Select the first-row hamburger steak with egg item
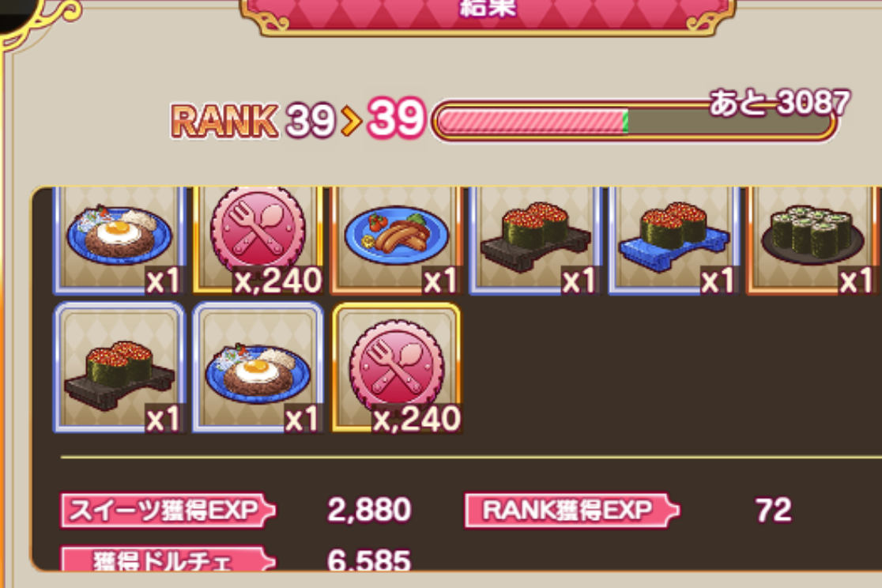The width and height of the screenshot is (882, 588). tap(119, 240)
